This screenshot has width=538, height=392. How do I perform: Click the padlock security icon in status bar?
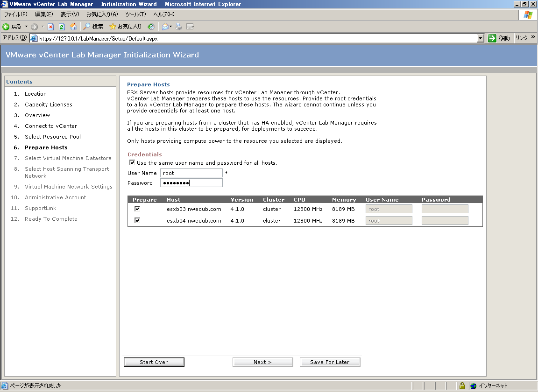[x=462, y=386]
